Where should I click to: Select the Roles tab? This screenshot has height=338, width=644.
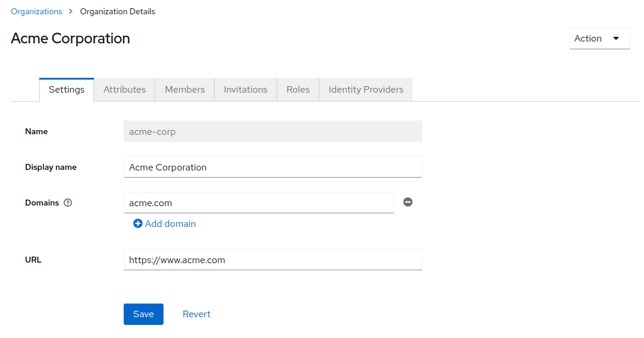pyautogui.click(x=298, y=90)
